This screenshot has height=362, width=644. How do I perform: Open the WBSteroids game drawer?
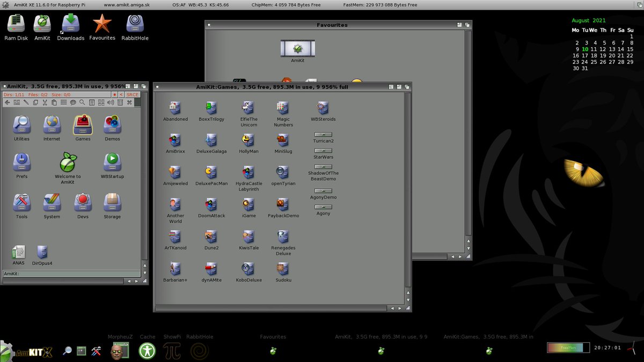pos(323,111)
